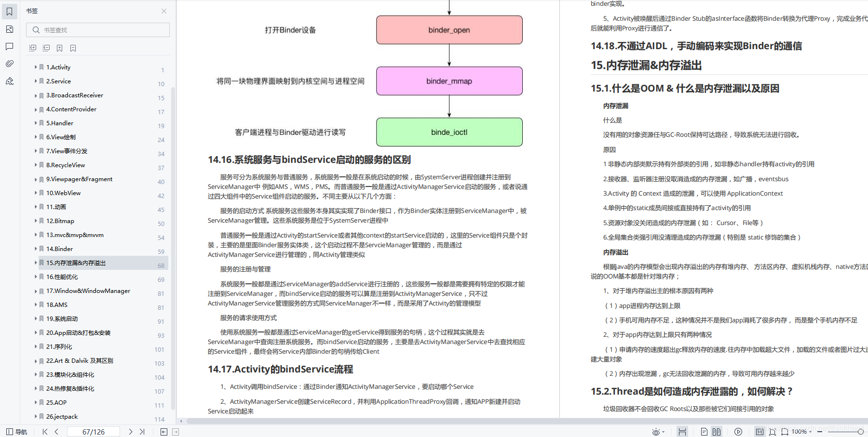The width and height of the screenshot is (868, 437).
Task: Fit page to window icon
Action: 773,432
